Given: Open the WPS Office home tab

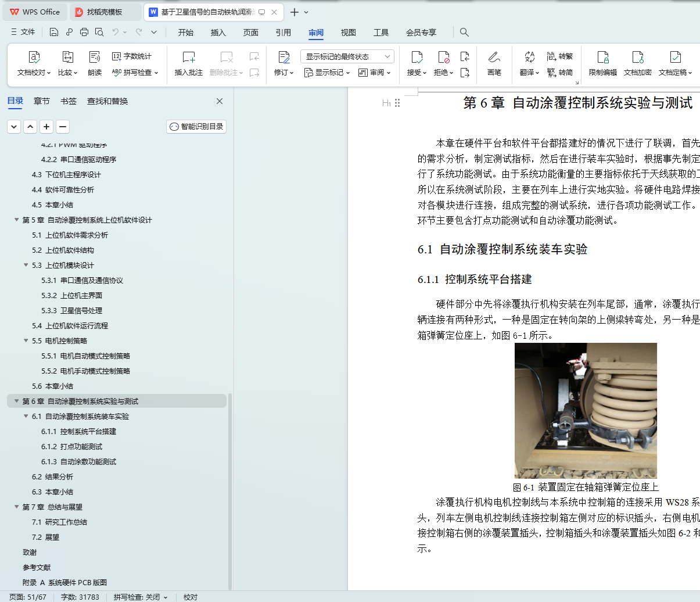Looking at the screenshot, I should pyautogui.click(x=35, y=12).
